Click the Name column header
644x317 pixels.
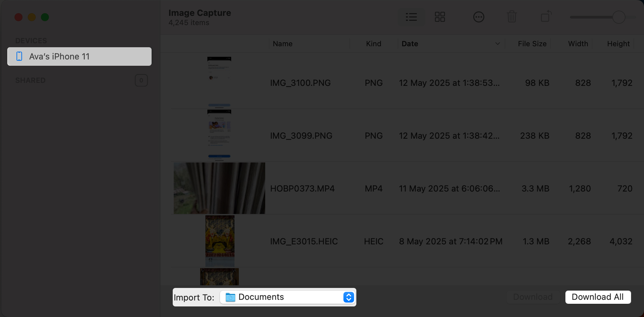point(282,44)
